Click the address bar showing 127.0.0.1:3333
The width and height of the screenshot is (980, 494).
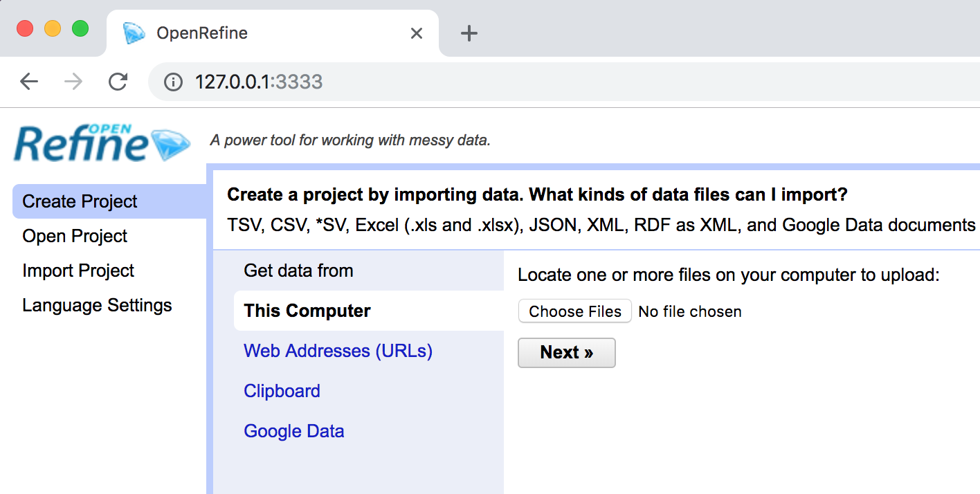[x=564, y=82]
